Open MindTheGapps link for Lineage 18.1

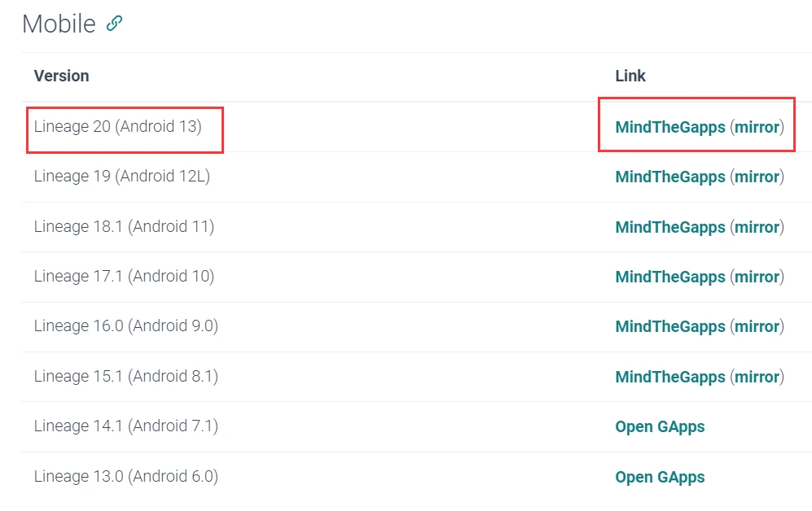click(x=670, y=227)
